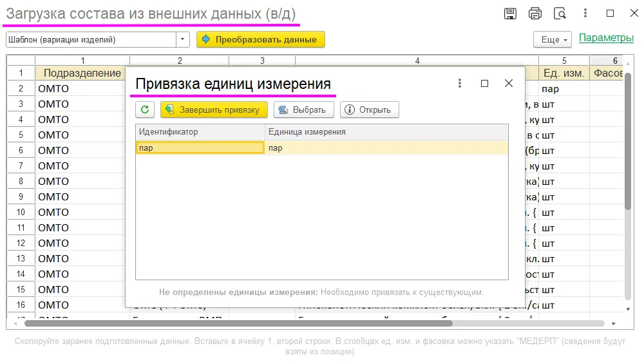Click the Идентификатор column header

(x=200, y=132)
